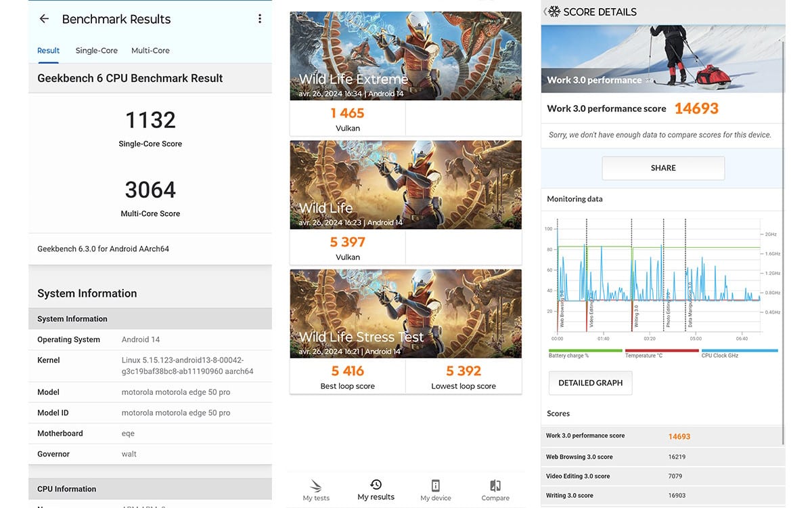Click the Wild Life Extreme score 1 465
This screenshot has width=812, height=508.
(x=348, y=113)
